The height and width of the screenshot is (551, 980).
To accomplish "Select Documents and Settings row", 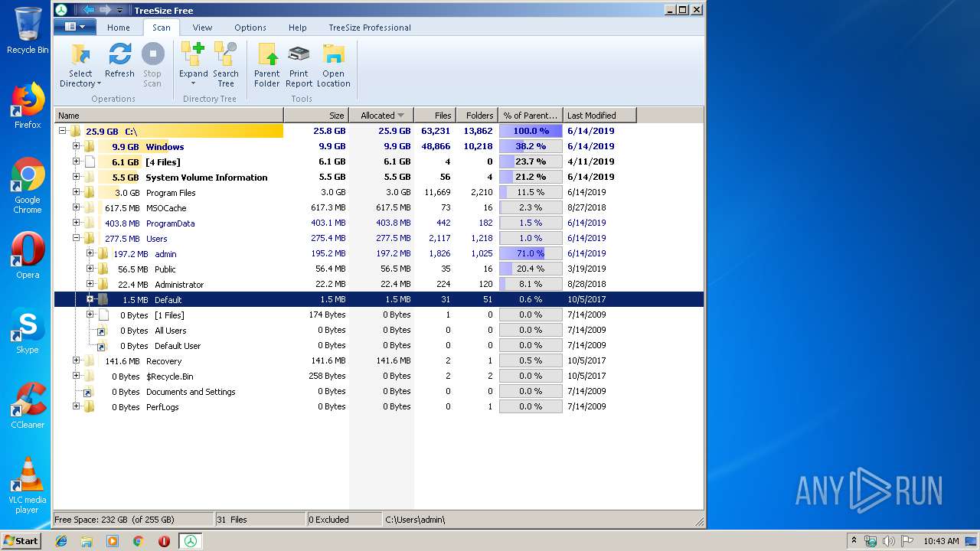I will click(379, 391).
